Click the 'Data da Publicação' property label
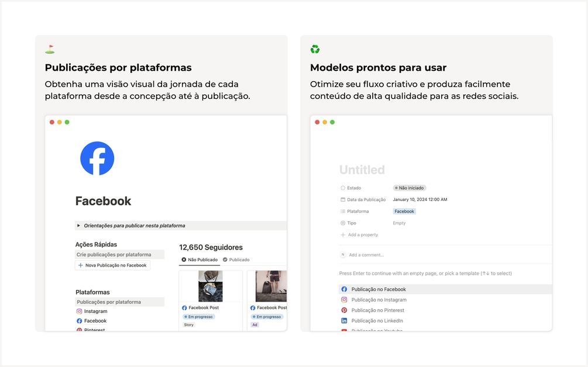The width and height of the screenshot is (588, 367). (366, 200)
